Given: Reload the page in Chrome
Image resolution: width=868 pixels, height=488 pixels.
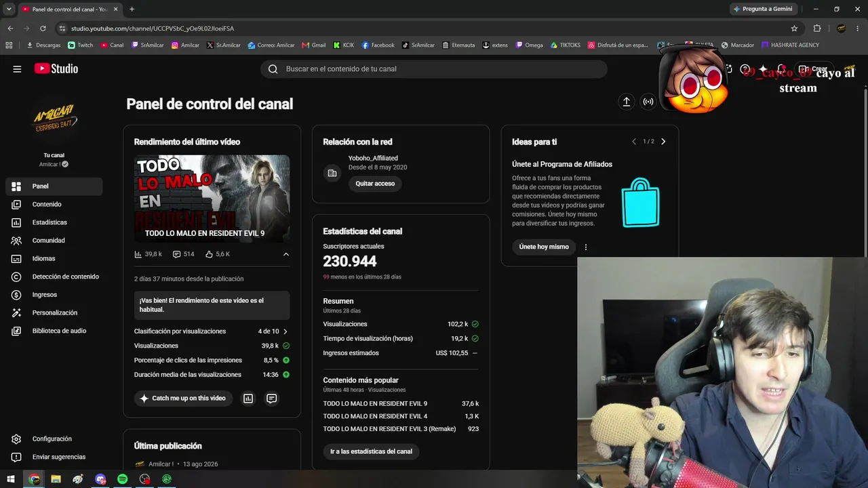Looking at the screenshot, I should click(x=43, y=28).
